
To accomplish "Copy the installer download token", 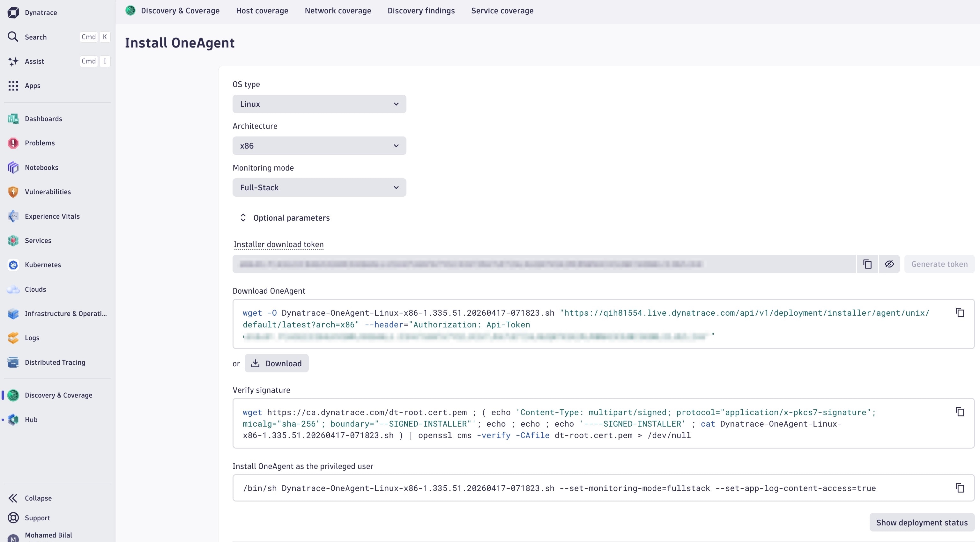I will [x=867, y=264].
